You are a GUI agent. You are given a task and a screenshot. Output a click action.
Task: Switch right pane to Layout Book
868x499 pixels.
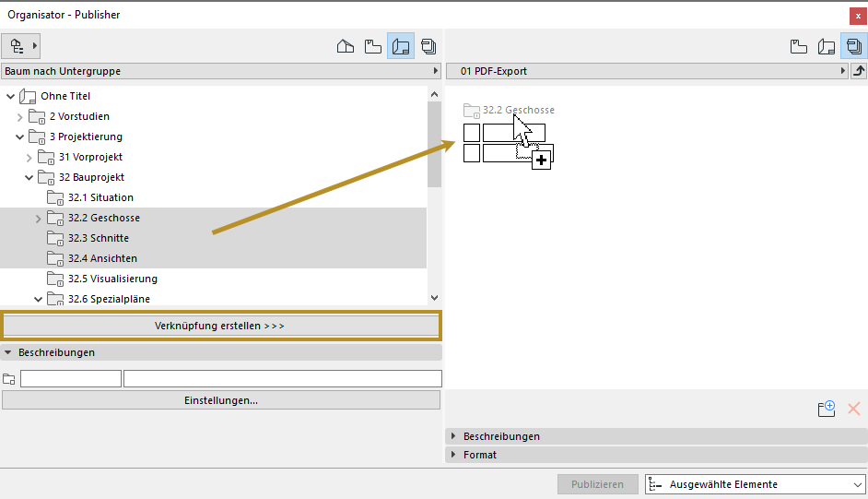[827, 46]
